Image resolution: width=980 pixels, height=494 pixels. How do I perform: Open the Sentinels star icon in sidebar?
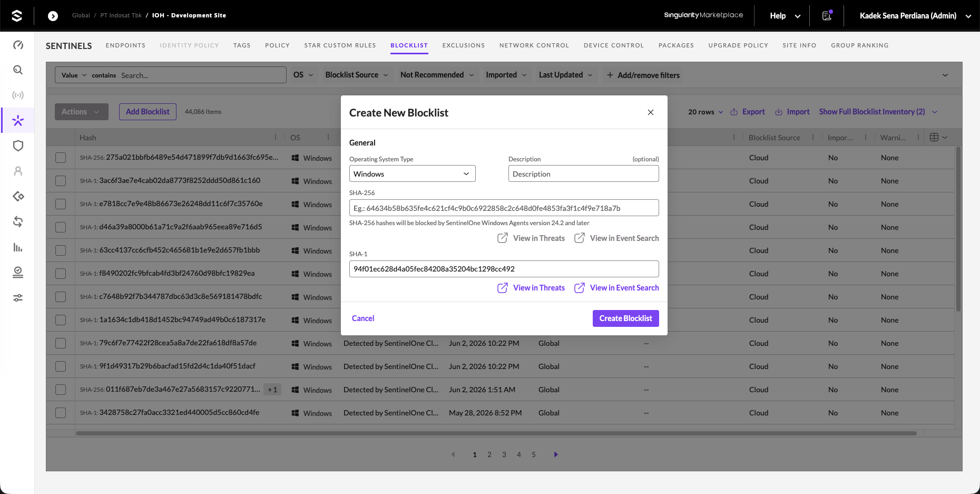click(x=18, y=121)
